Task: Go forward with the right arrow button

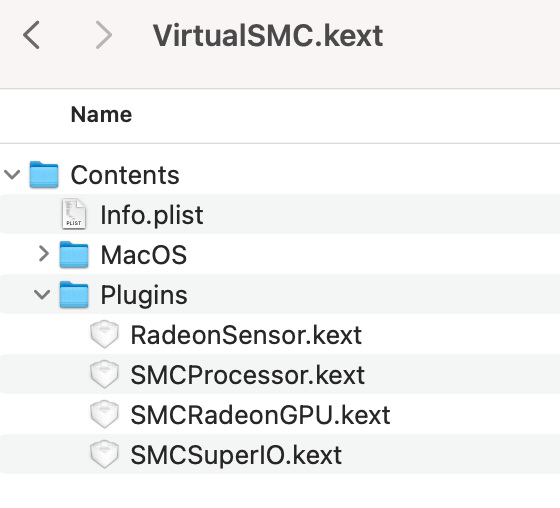Action: pyautogui.click(x=104, y=35)
